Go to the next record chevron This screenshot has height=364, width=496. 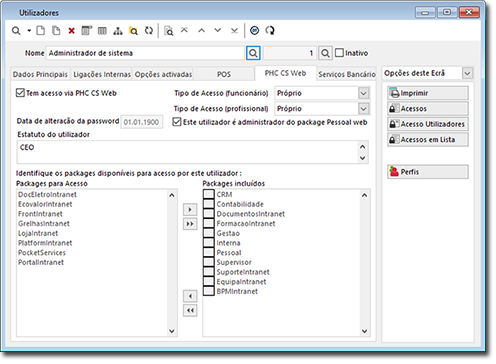pyautogui.click(x=218, y=30)
